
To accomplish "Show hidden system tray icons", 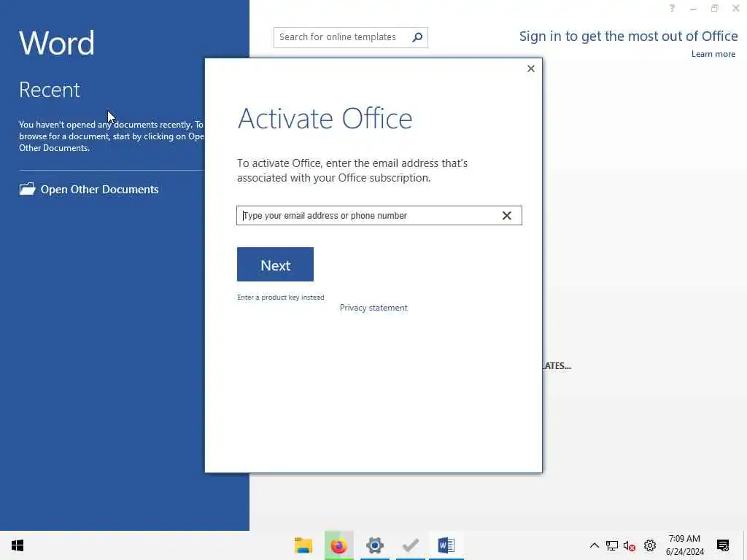I will (x=594, y=545).
